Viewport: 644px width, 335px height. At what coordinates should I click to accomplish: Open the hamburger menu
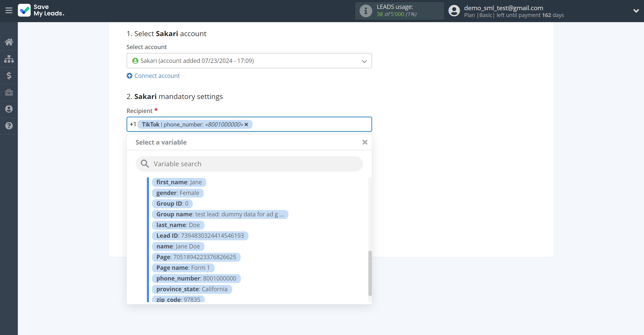click(9, 10)
